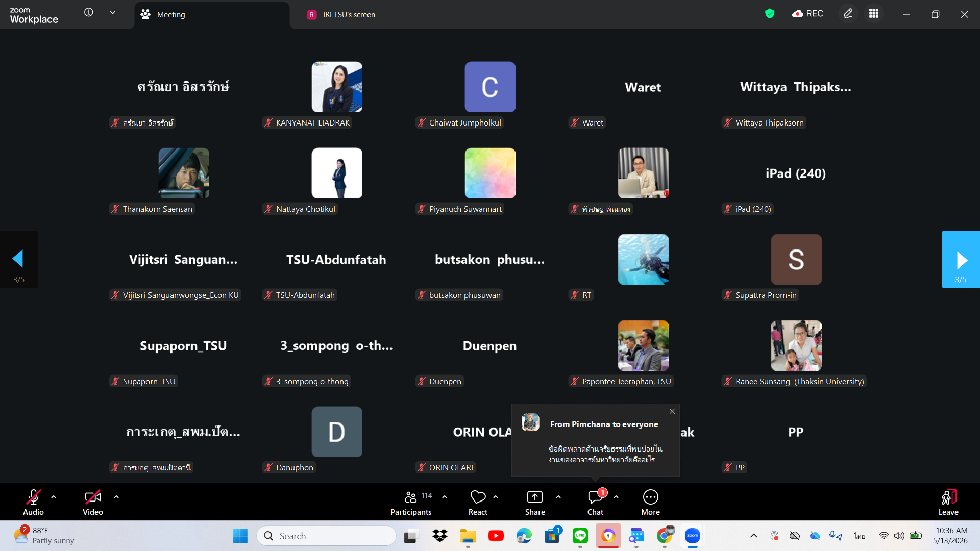Screen dimensions: 980x551
Task: Expand the Zoom Workplace dropdown chevron
Action: [x=113, y=13]
